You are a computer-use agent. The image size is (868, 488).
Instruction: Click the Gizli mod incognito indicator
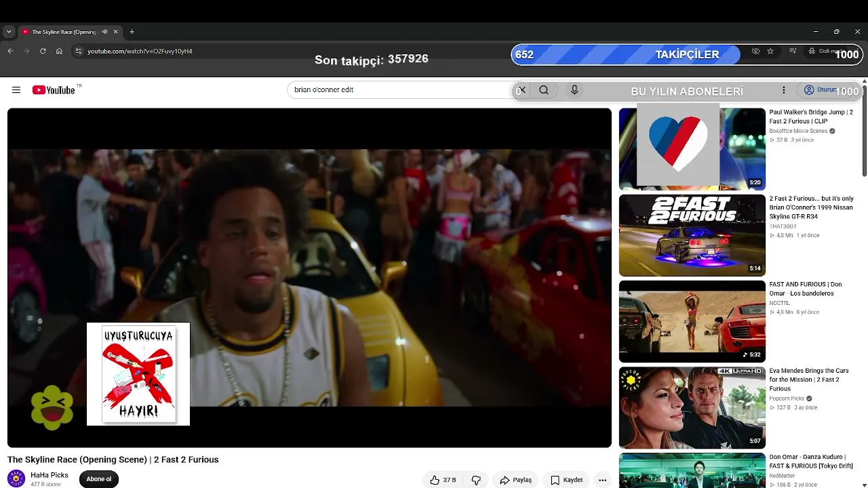click(825, 51)
